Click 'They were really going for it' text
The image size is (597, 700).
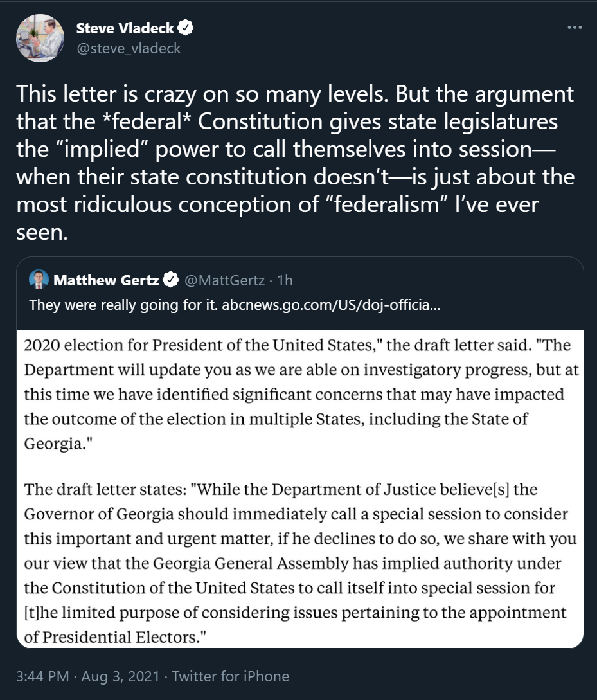(x=123, y=305)
